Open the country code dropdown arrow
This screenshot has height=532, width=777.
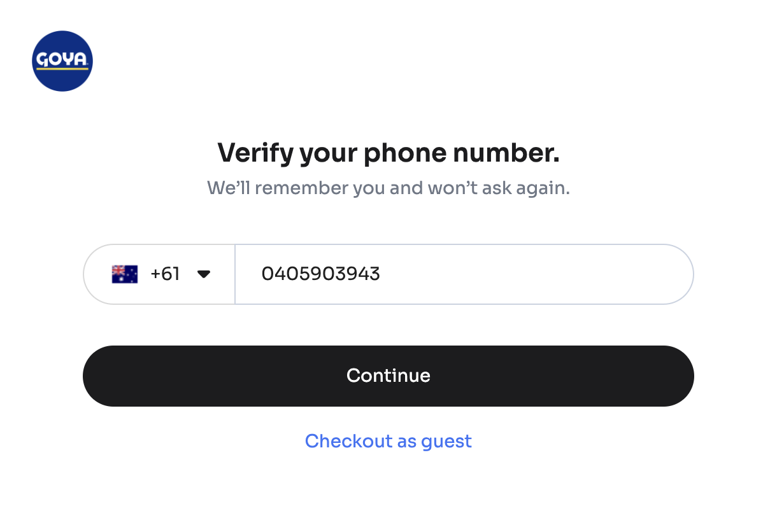click(x=204, y=274)
